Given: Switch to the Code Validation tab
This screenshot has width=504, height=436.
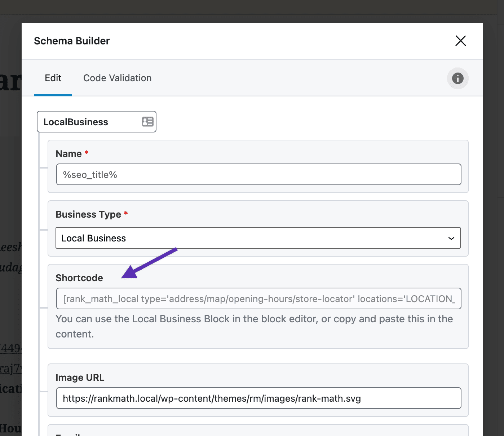Looking at the screenshot, I should tap(117, 78).
